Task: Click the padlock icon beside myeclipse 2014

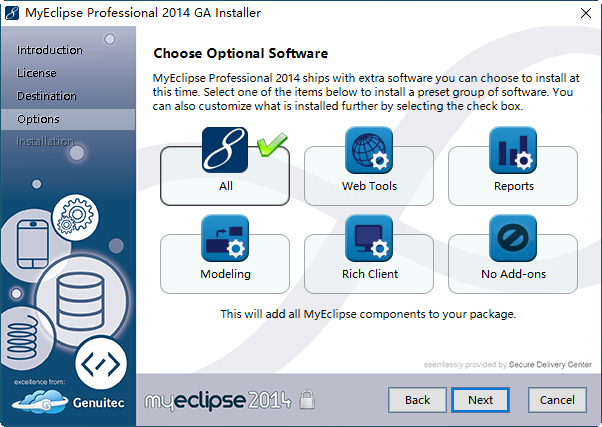Action: tap(308, 401)
